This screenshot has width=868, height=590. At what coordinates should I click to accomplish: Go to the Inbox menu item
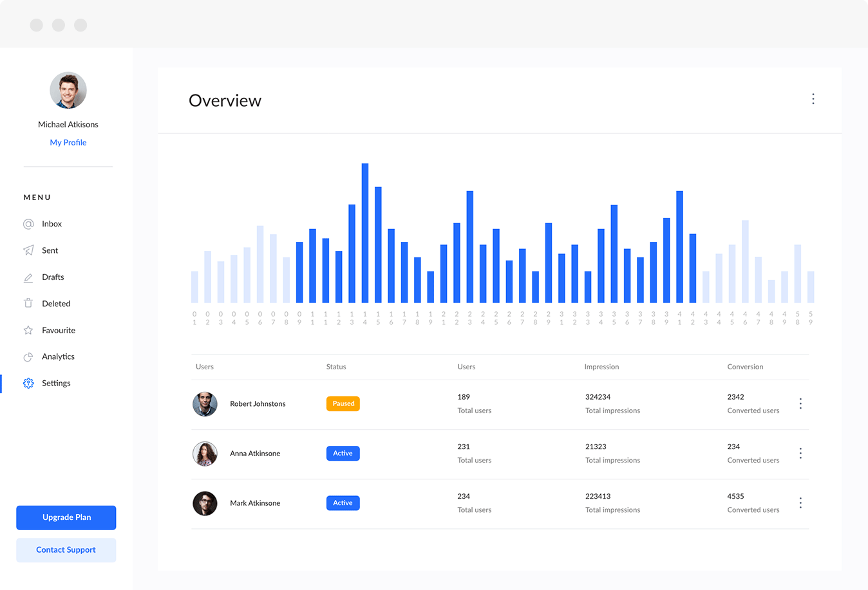click(x=52, y=224)
